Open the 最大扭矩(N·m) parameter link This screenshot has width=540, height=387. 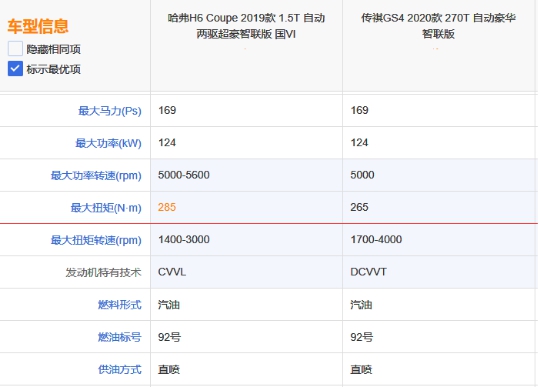(x=106, y=208)
